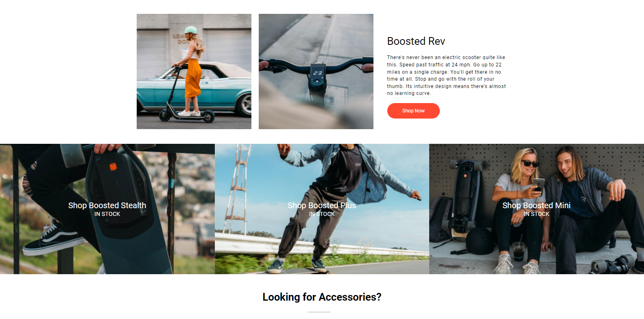
Task: Click IN STOCK label under Boosted Plus
Action: coord(322,214)
